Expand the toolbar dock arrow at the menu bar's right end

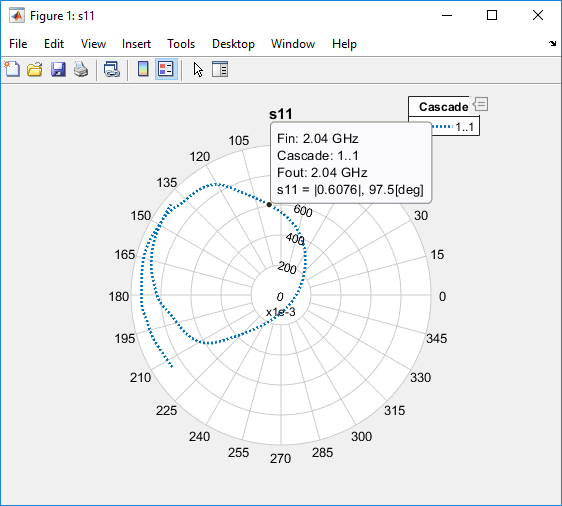(552, 44)
